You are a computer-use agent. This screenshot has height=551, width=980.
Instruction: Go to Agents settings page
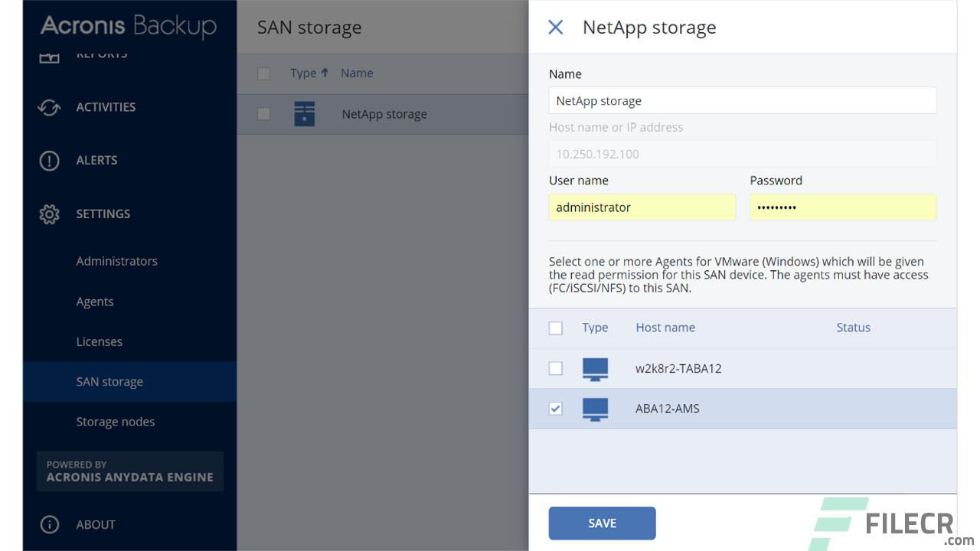click(95, 302)
